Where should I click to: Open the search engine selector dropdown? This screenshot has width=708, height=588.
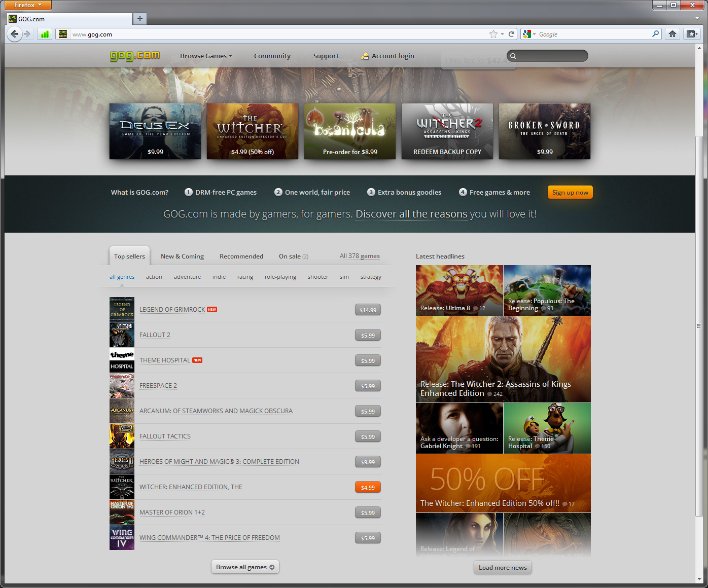[x=529, y=34]
